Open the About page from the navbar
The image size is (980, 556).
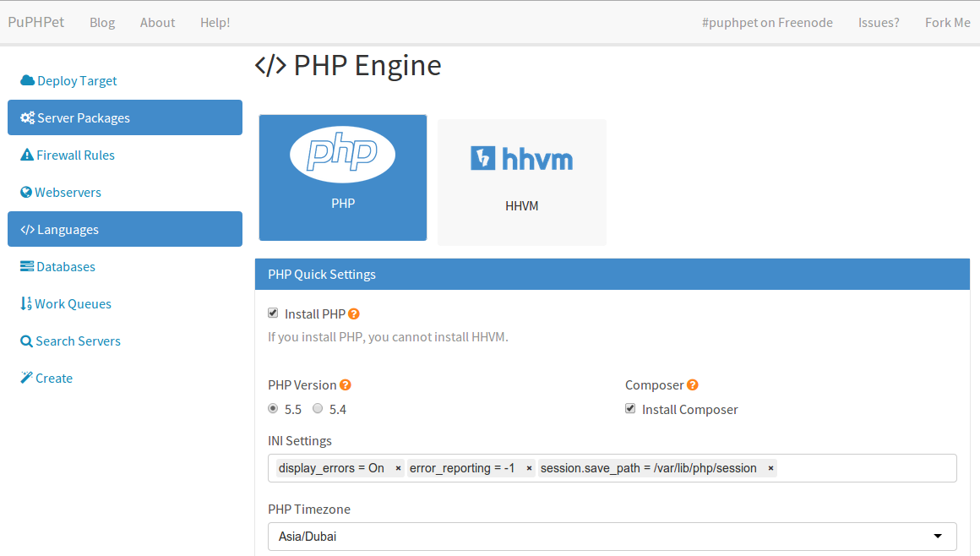click(x=157, y=23)
